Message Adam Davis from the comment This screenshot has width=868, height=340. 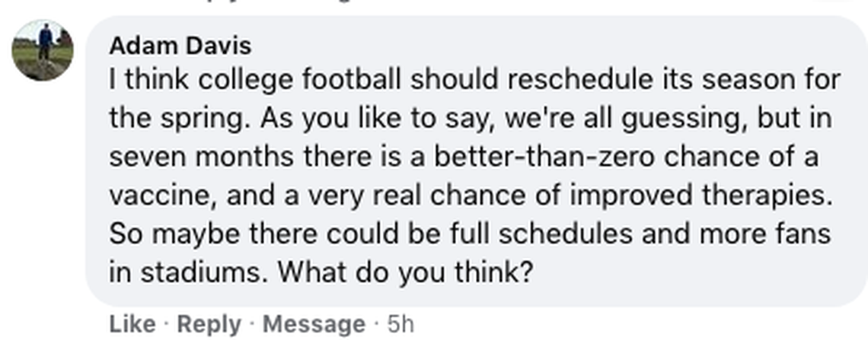pyautogui.click(x=314, y=324)
